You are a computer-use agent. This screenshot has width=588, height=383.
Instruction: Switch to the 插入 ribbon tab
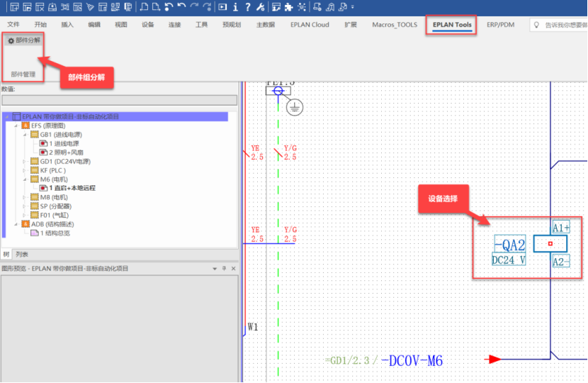coord(67,24)
